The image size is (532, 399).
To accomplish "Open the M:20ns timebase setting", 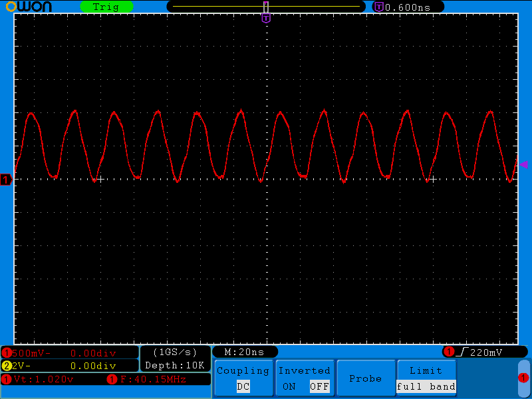I will [244, 352].
